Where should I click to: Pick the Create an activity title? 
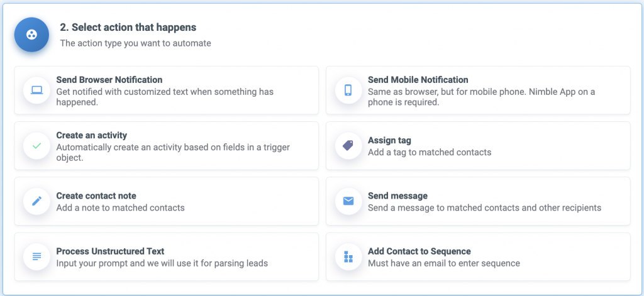pyautogui.click(x=92, y=135)
